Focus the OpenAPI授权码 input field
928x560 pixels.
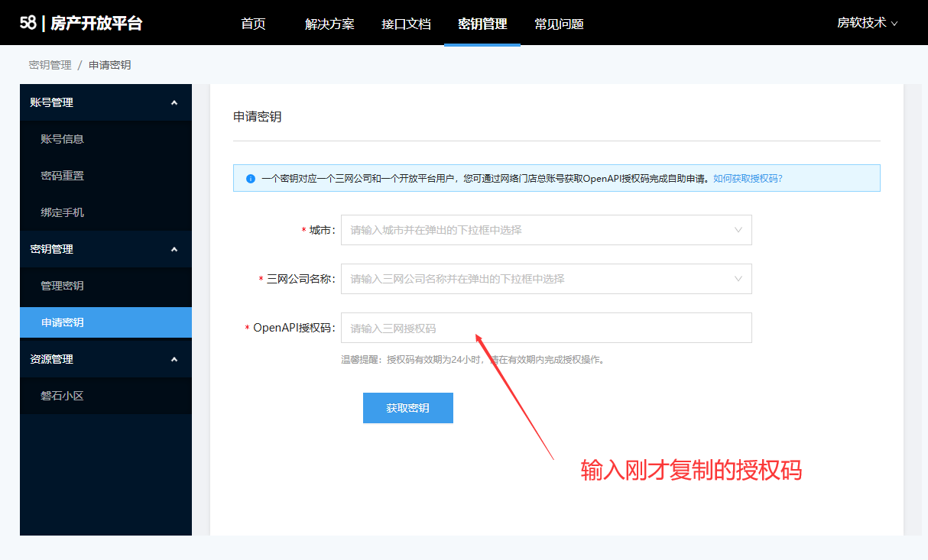[x=547, y=328]
